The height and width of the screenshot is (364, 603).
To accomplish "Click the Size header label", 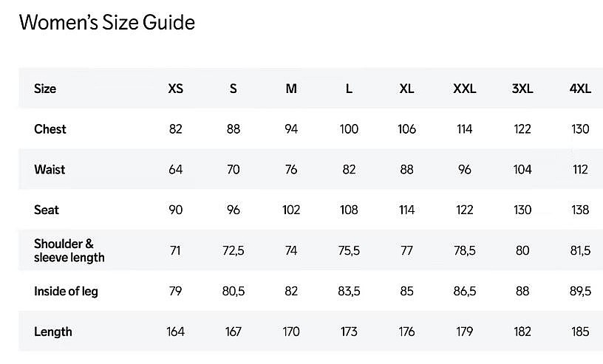I will (x=45, y=89).
